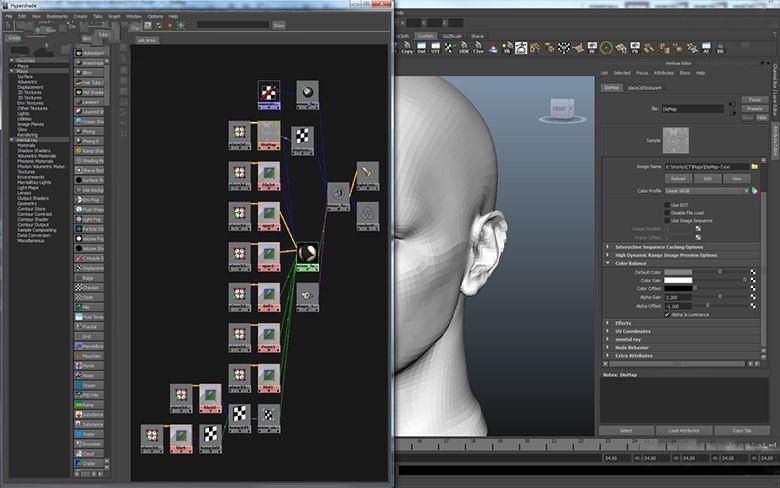Select the DisMap file node in graph
Viewport: 780px width, 488px height.
click(269, 135)
